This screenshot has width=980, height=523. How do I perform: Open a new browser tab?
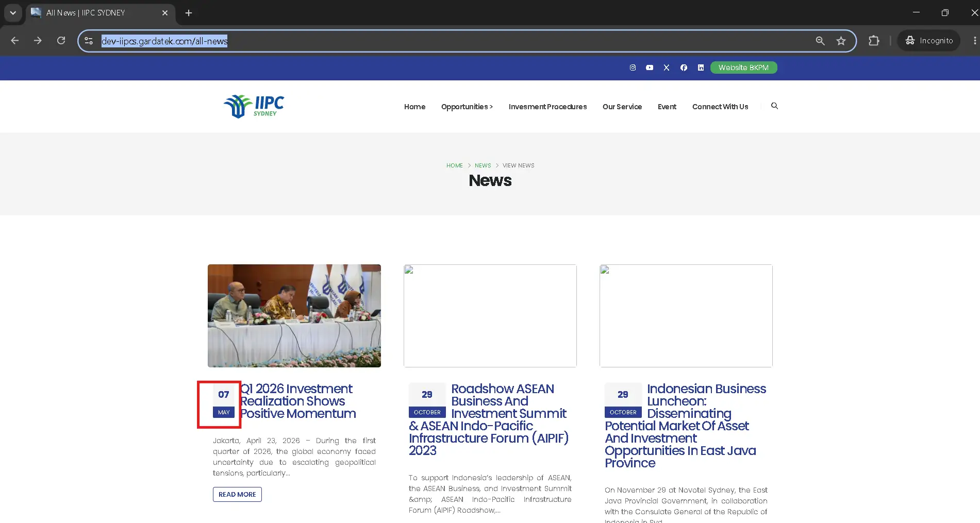click(189, 13)
